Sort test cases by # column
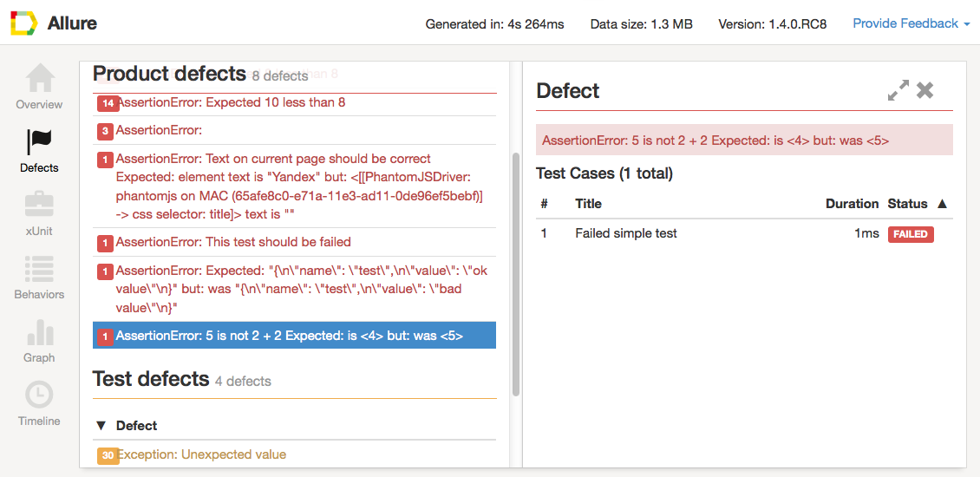This screenshot has height=477, width=980. [x=544, y=204]
